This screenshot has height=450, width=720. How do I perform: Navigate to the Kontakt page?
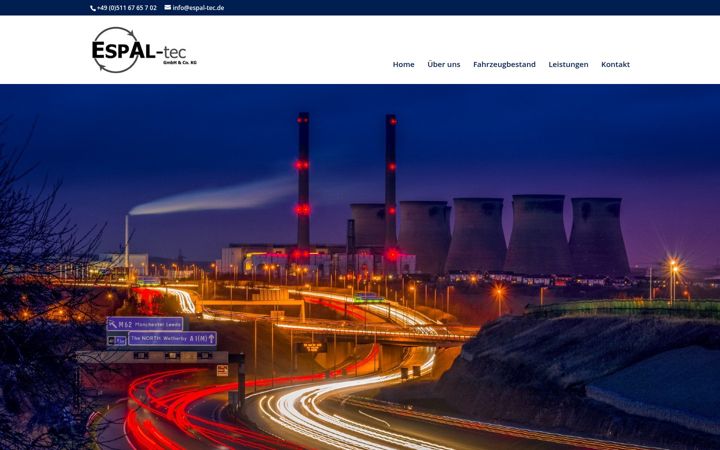pyautogui.click(x=615, y=64)
